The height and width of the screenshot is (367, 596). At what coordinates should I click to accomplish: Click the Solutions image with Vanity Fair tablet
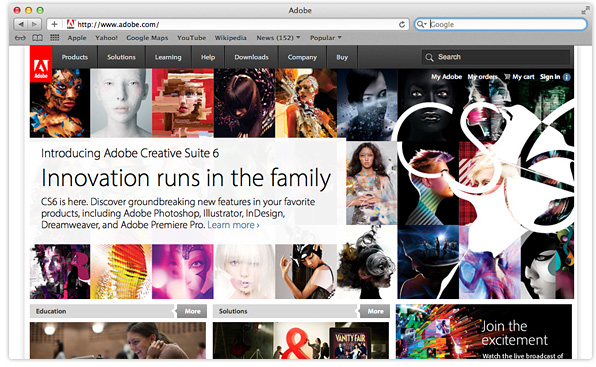click(x=301, y=340)
